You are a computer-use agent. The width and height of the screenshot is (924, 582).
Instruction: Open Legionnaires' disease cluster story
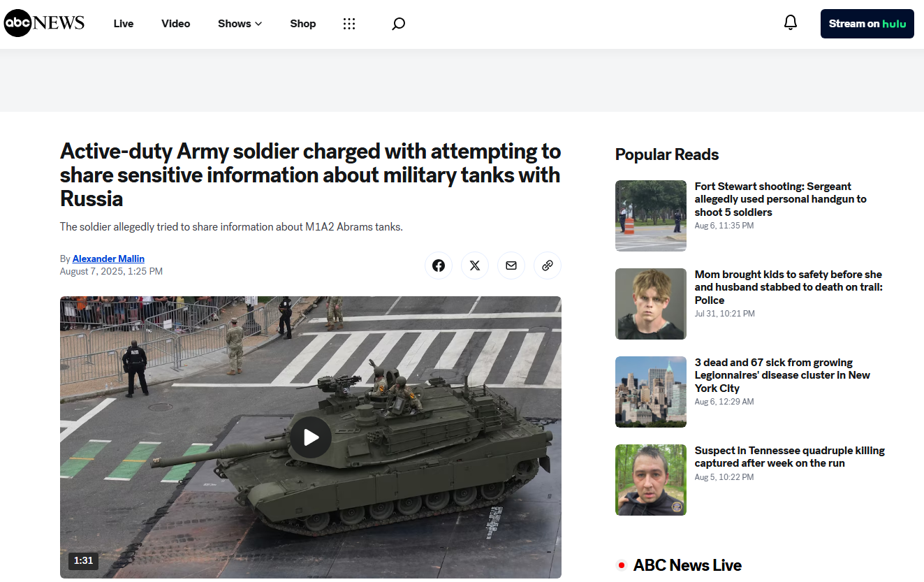click(x=782, y=375)
